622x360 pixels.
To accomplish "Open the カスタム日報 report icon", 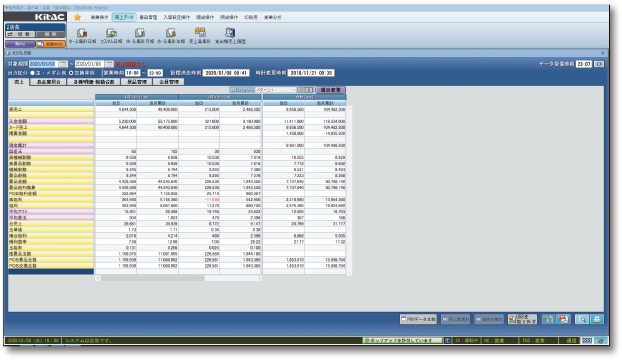I will (x=111, y=36).
